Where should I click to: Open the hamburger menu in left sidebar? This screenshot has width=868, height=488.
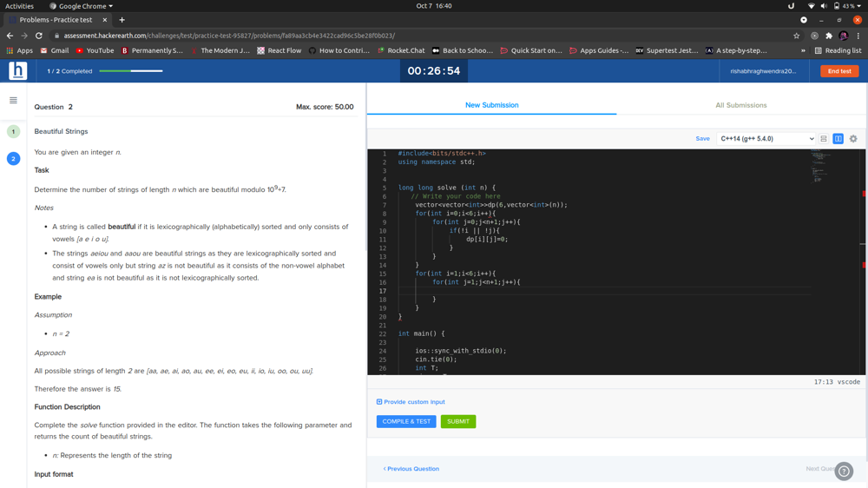(x=13, y=101)
